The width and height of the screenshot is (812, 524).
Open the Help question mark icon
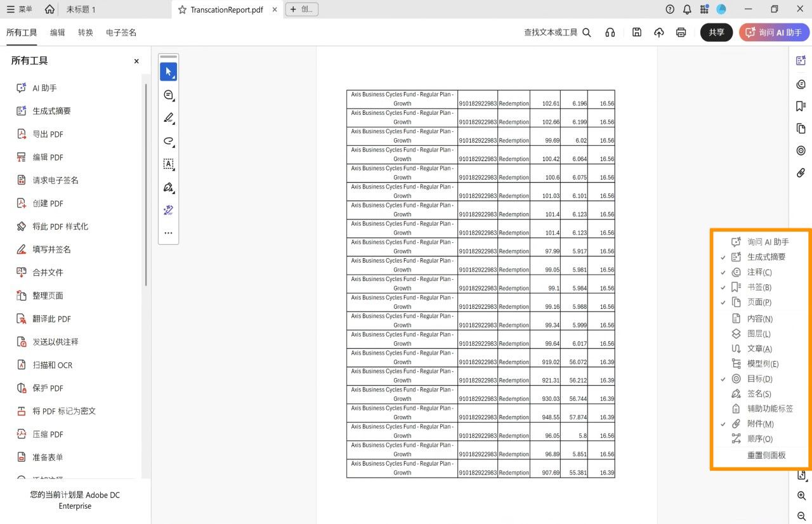point(670,10)
